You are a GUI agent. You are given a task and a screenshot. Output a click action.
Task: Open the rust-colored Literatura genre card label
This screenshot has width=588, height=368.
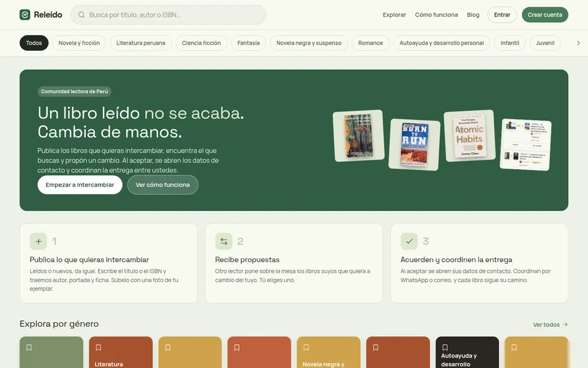click(109, 364)
